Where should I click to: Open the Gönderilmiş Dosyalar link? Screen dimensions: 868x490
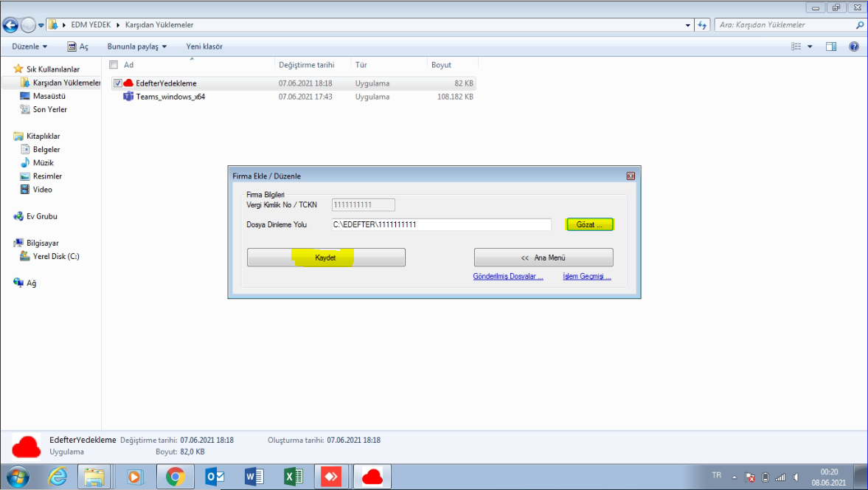(x=508, y=277)
